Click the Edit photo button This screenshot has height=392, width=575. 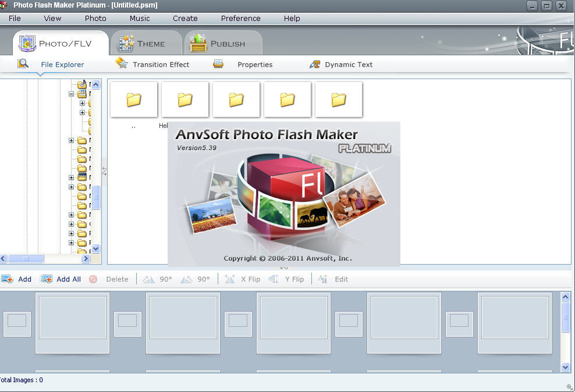[333, 279]
